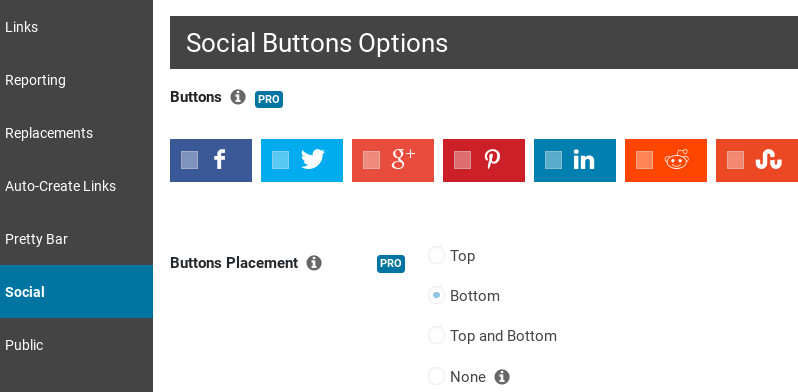Click the Pinterest button icon

(x=492, y=160)
